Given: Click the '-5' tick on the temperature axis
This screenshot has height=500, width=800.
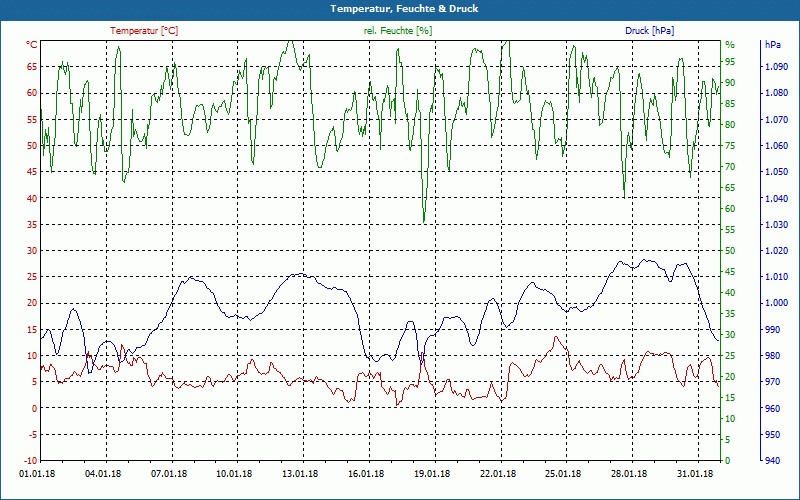Looking at the screenshot, I should [32, 434].
